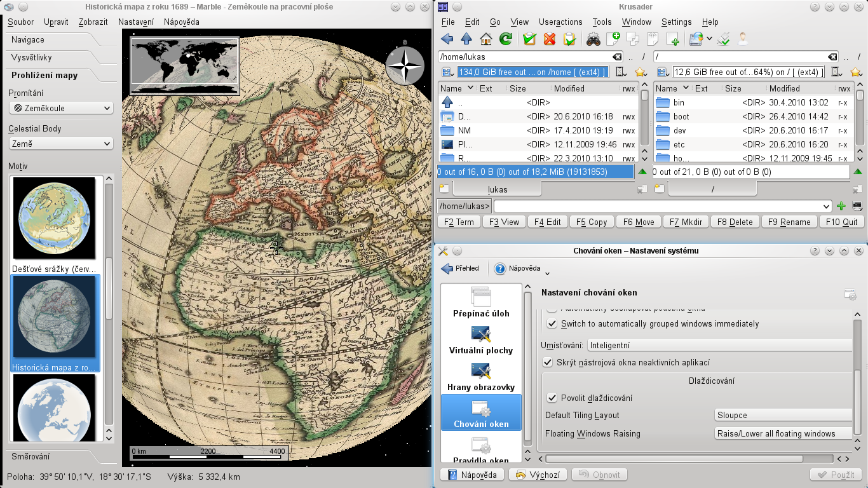Screen dimensions: 868x488
Task: Open new tab icon in Krusader toolbar
Action: click(673, 39)
